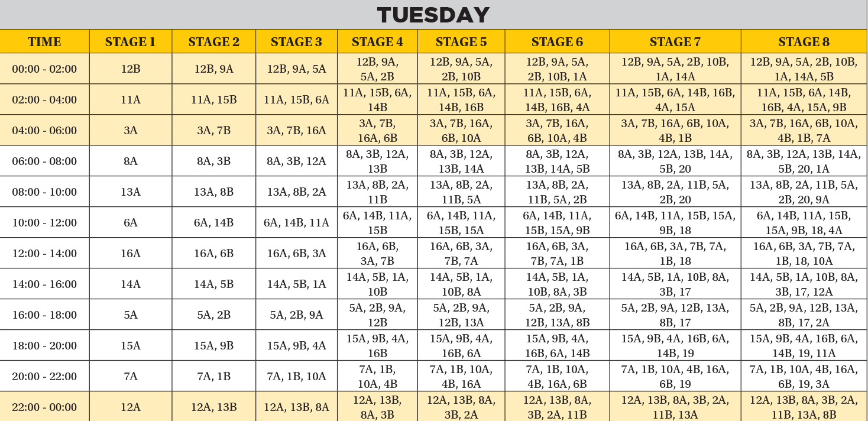
Task: Click Stage 3 cell showing 13A, 8B, 2A
Action: pyautogui.click(x=296, y=192)
